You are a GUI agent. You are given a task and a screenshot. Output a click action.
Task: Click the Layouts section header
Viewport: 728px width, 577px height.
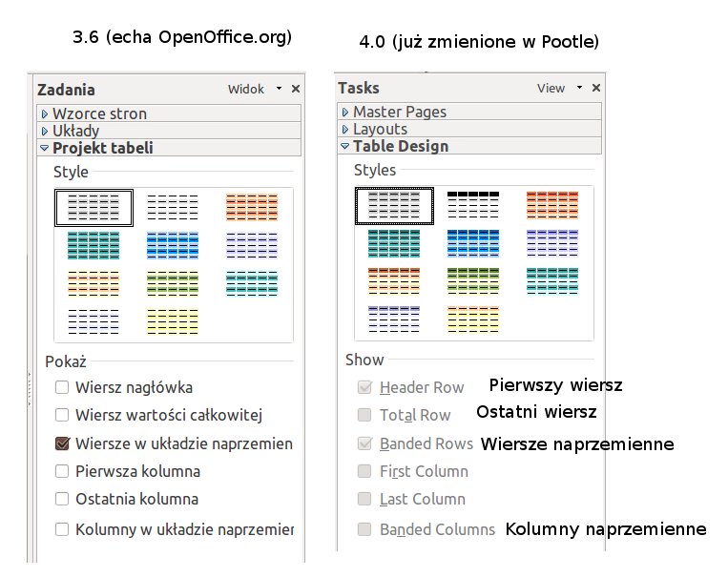click(380, 129)
